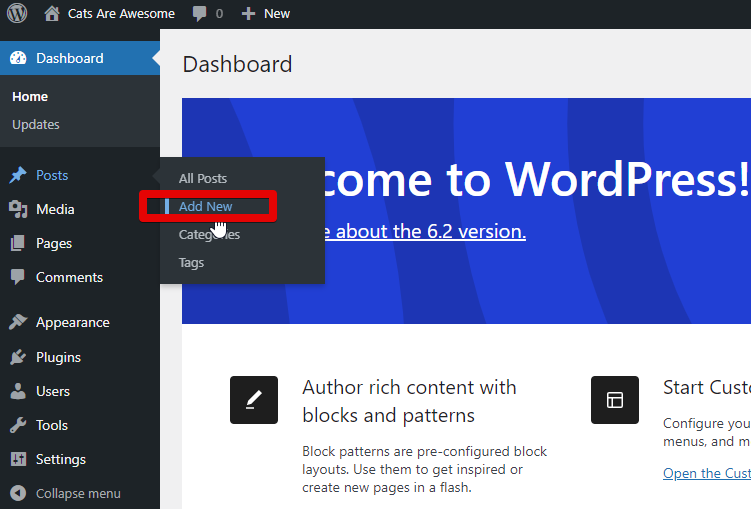751x509 pixels.
Task: Click the 'Open the Cust...' link
Action: tap(707, 473)
